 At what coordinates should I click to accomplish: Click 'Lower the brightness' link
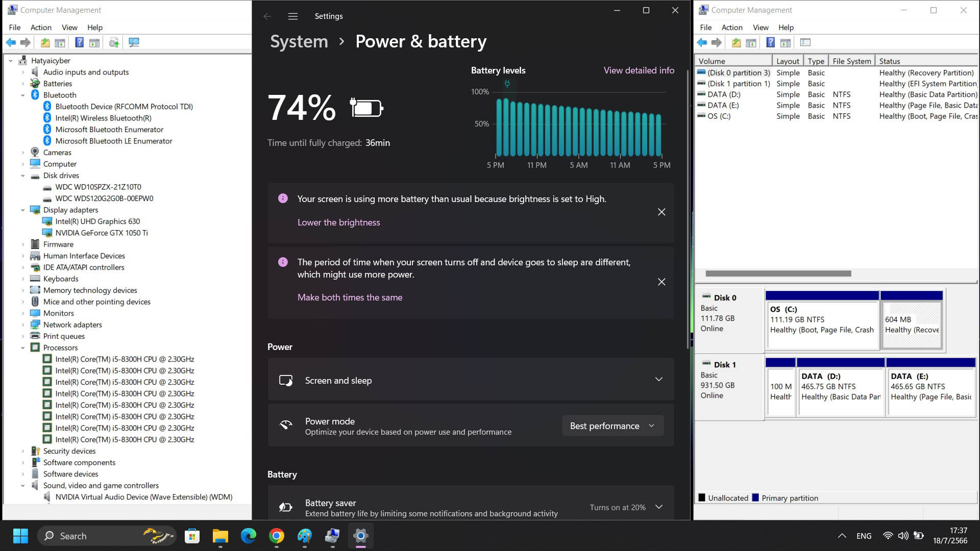click(x=339, y=222)
